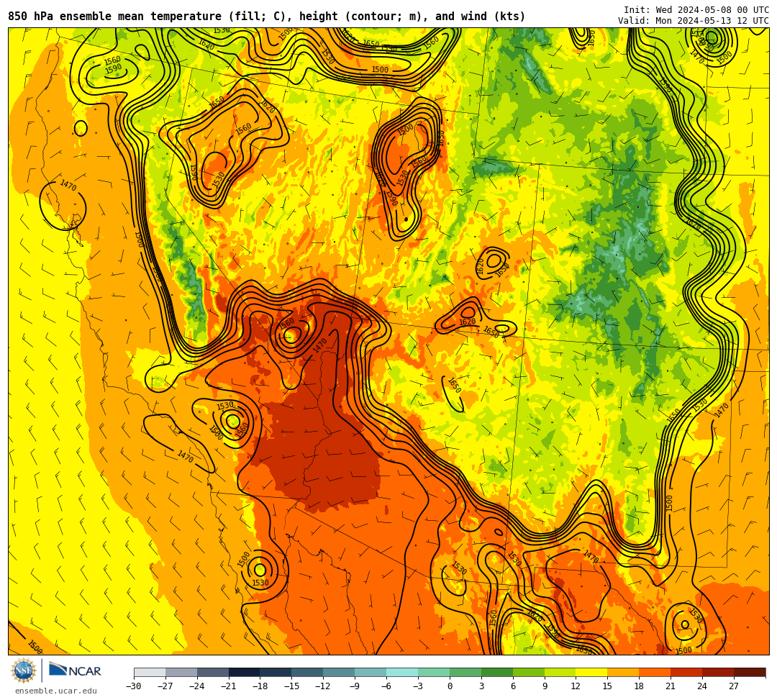Click the −18 colorbar tick label
Screen dimensions: 777x700
260,686
